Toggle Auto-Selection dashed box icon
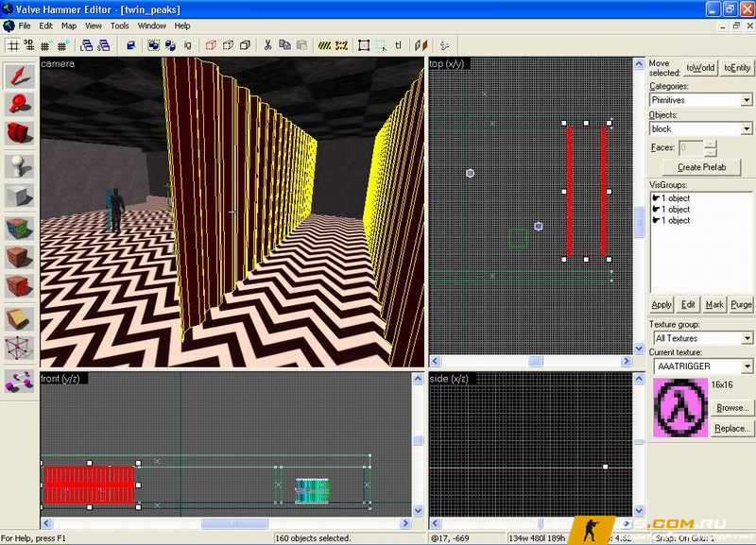The height and width of the screenshot is (545, 756). click(x=381, y=45)
